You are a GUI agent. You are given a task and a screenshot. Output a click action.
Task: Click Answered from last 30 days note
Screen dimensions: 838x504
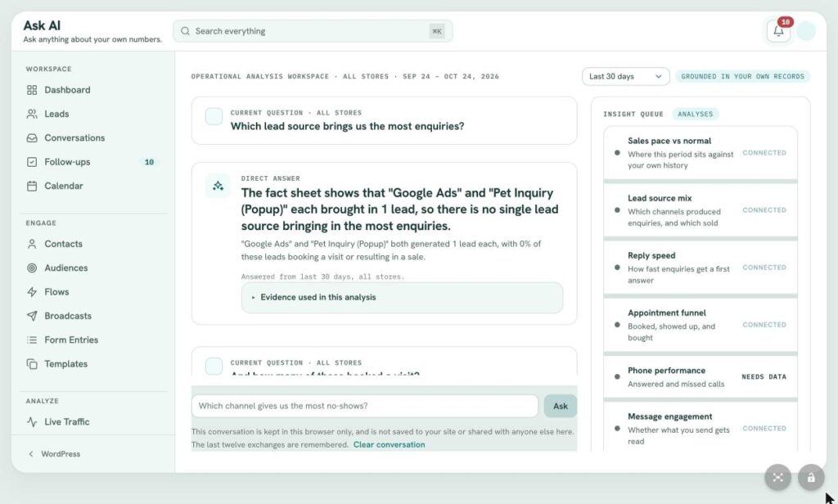pos(322,277)
